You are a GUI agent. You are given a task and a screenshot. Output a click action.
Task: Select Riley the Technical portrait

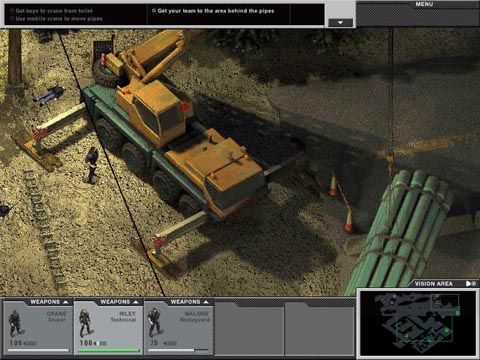point(85,323)
